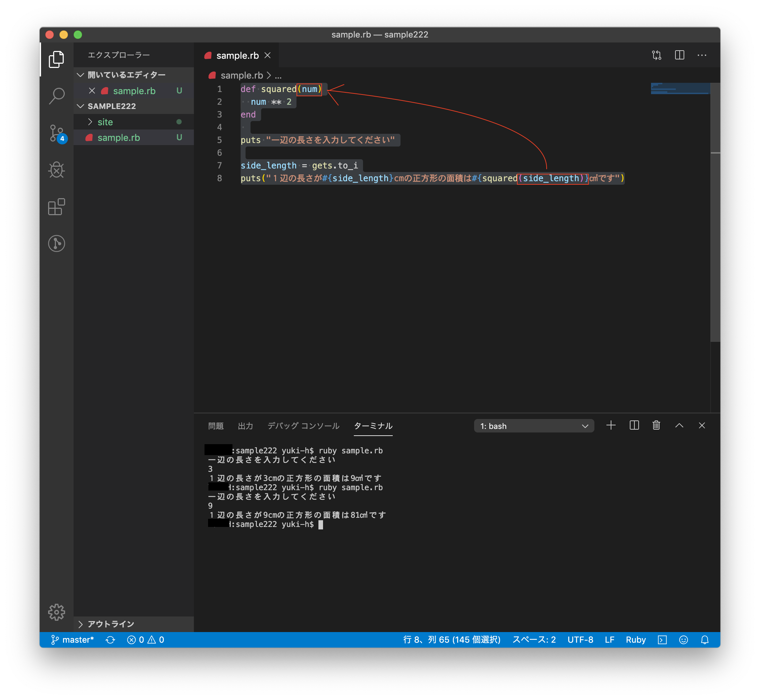Click the Explorer icon in sidebar
The width and height of the screenshot is (760, 700).
pyautogui.click(x=57, y=59)
